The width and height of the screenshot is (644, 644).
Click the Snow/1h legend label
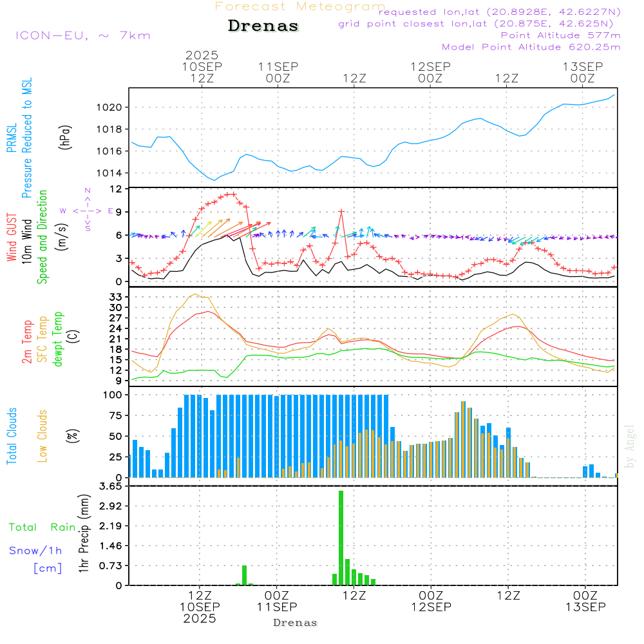[x=36, y=551]
